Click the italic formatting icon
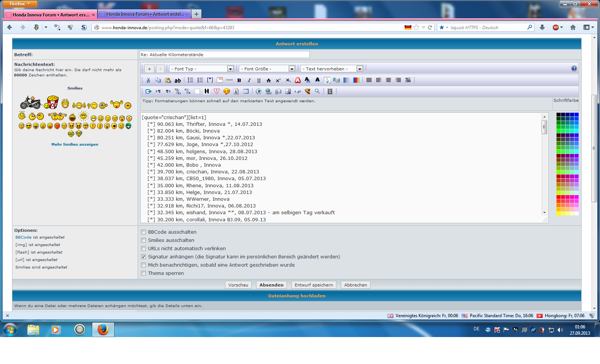The image size is (600, 364). (x=249, y=80)
